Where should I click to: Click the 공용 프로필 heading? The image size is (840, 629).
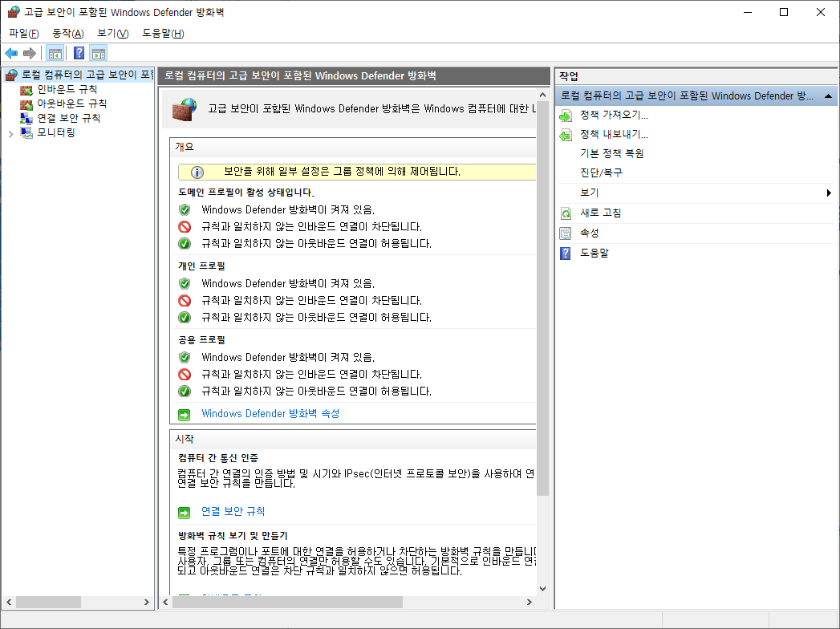click(201, 340)
